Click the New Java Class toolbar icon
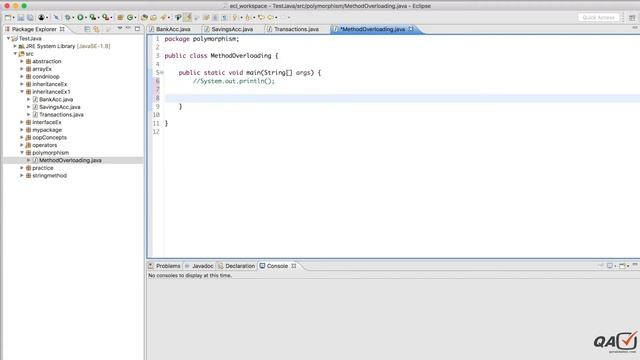Viewport: 640px width, 360px height. (x=130, y=18)
